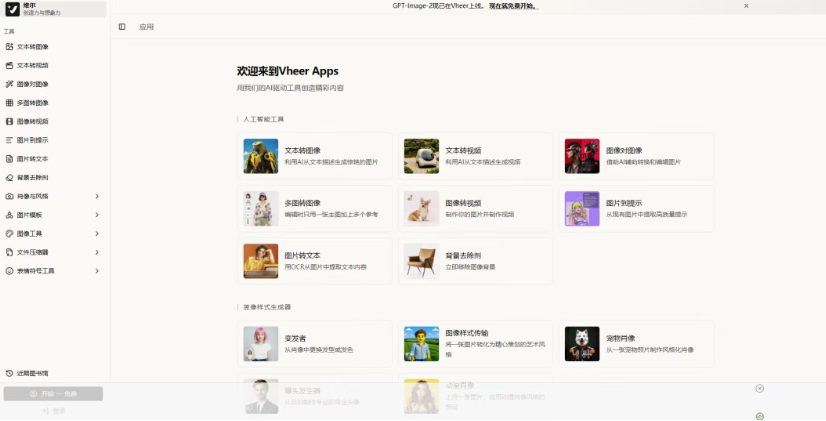
Task: Toggle the sidebar panel icon beside 应用
Action: (x=122, y=27)
